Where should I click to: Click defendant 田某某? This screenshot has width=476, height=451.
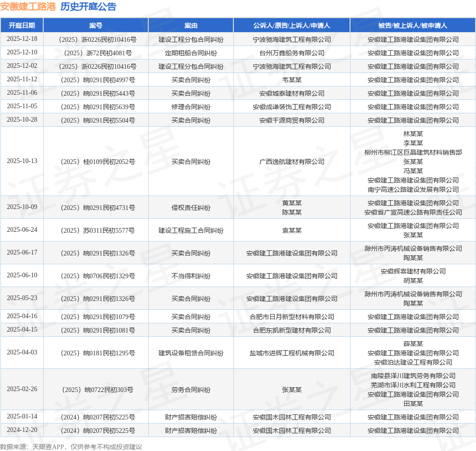[413, 404]
